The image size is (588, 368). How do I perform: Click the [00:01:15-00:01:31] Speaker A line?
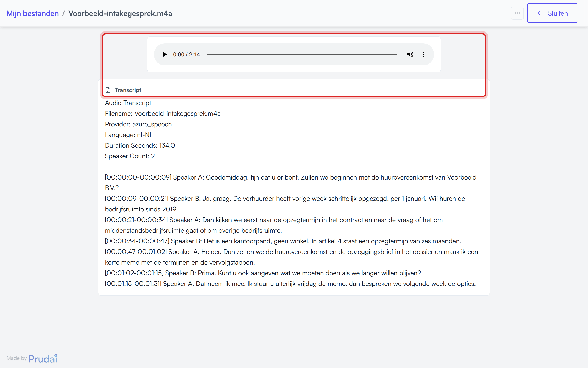coord(290,284)
